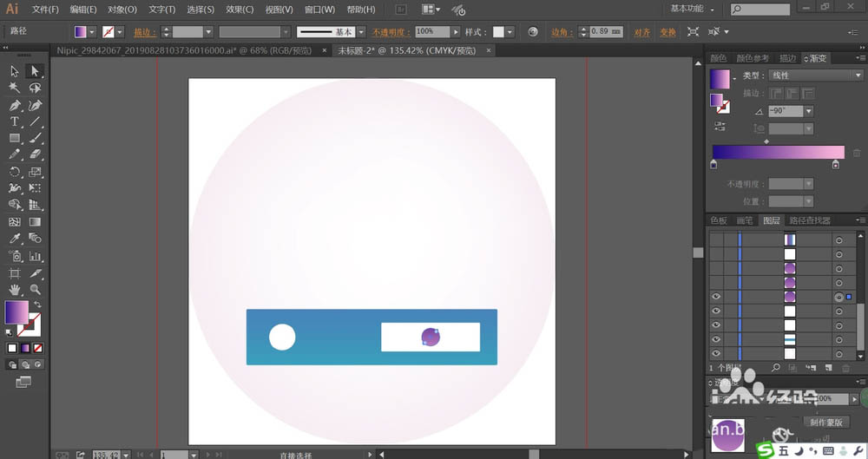868x459 pixels.
Task: Select the Mesh tool
Action: 15,222
